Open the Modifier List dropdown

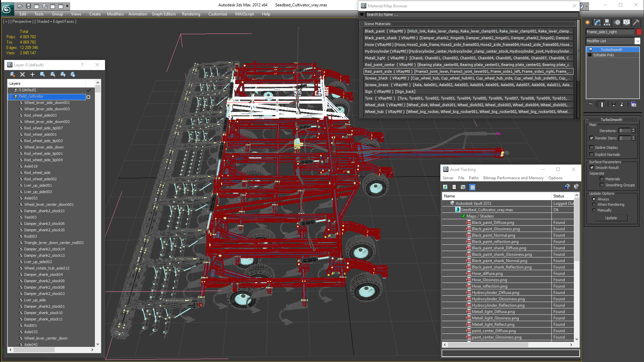(x=637, y=41)
